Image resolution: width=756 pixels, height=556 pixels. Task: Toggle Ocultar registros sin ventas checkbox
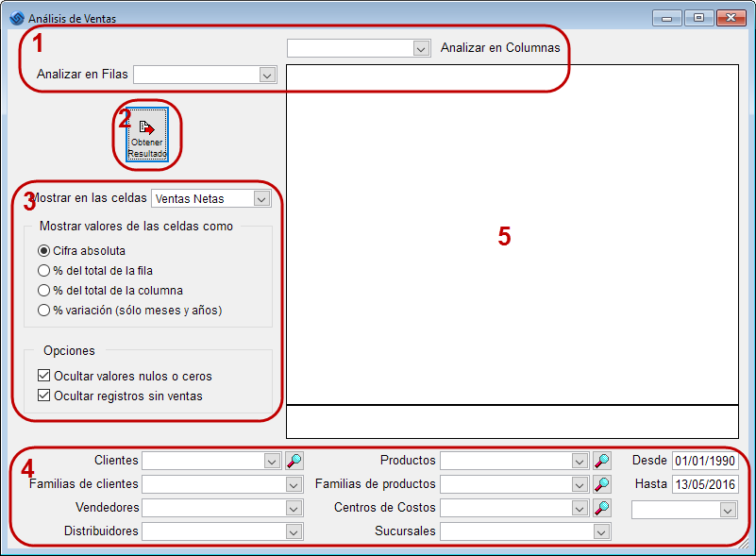pos(43,396)
